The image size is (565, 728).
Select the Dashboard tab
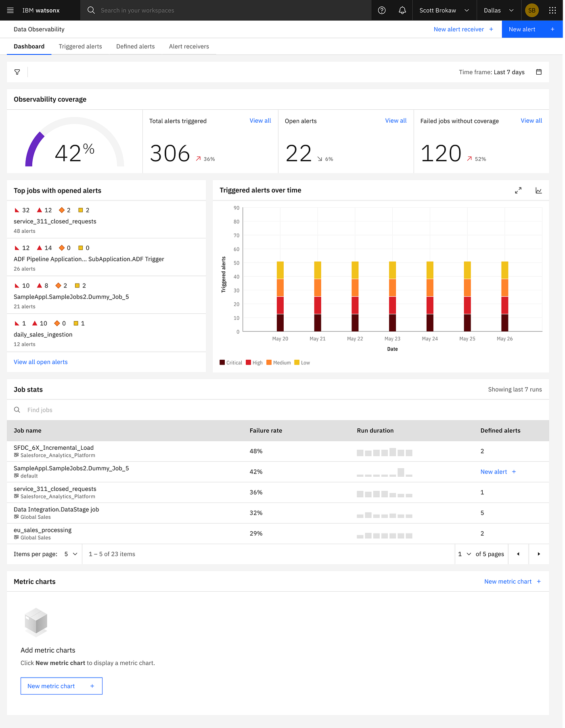(29, 46)
